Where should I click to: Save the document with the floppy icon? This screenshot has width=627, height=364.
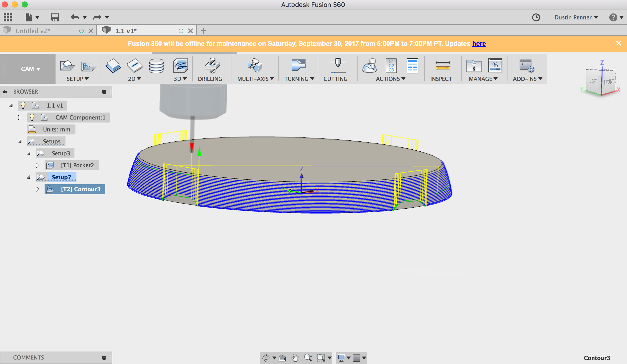[x=55, y=17]
